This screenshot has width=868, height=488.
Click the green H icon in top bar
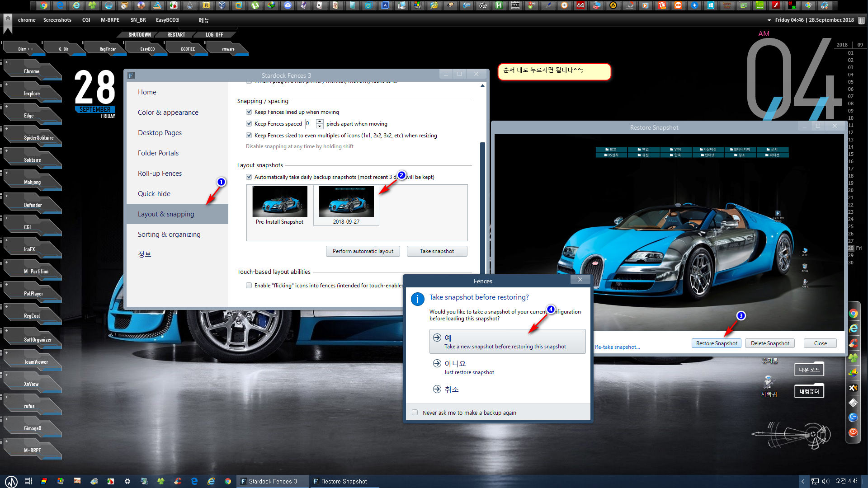tap(499, 5)
